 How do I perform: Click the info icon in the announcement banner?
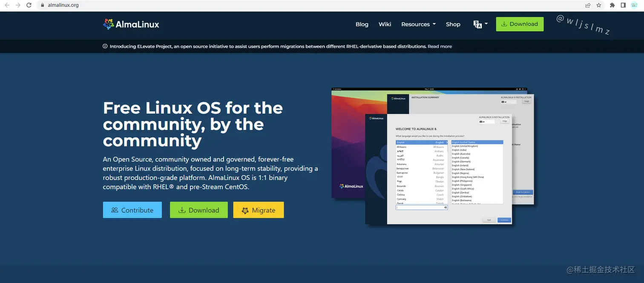tap(105, 46)
